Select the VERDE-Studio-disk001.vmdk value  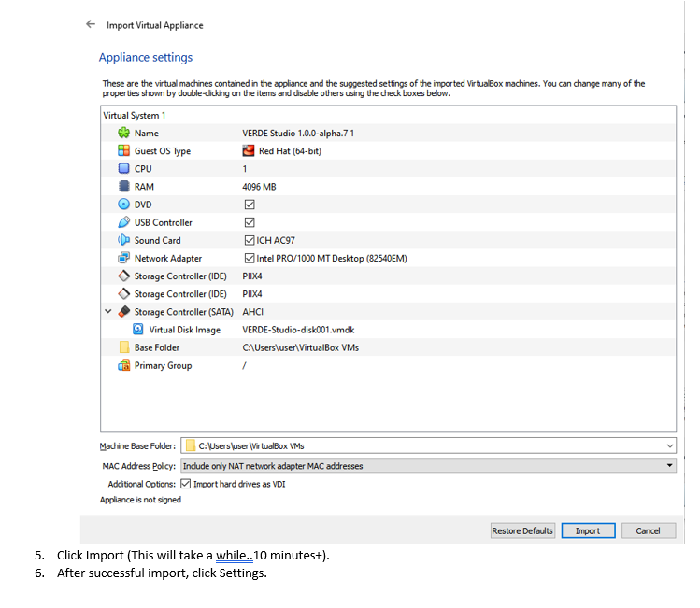(298, 330)
